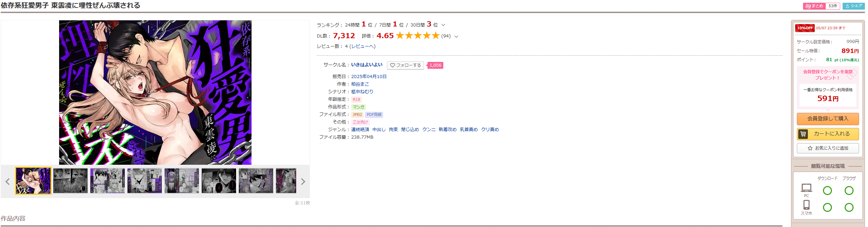Select the second sample thumbnail
The height and width of the screenshot is (227, 868).
pos(70,181)
